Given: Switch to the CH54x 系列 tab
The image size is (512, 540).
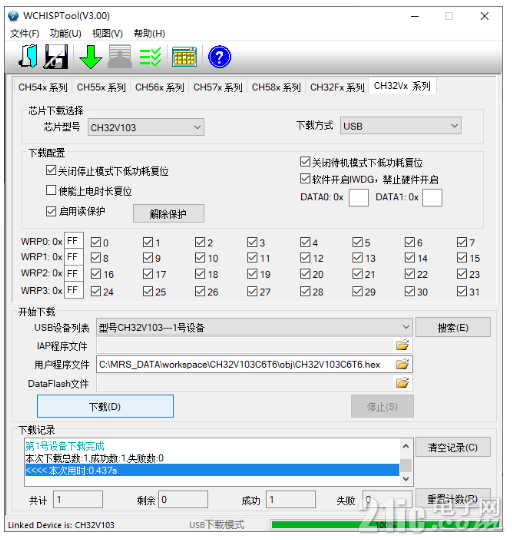Looking at the screenshot, I should click(43, 87).
